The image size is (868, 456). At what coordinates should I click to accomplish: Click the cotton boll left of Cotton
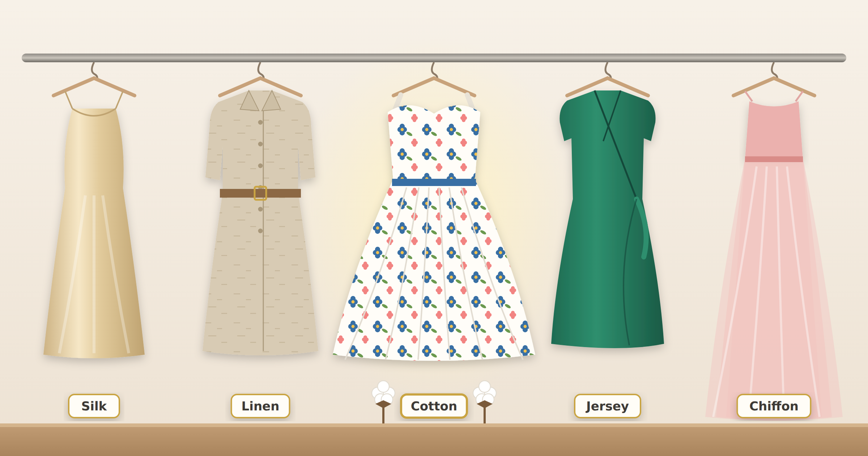click(383, 402)
